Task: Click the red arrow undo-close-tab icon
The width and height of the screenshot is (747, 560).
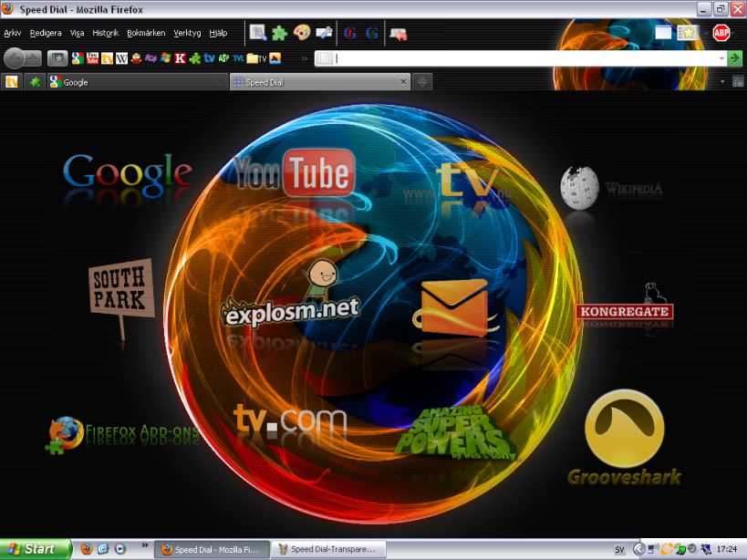Action: click(x=399, y=34)
